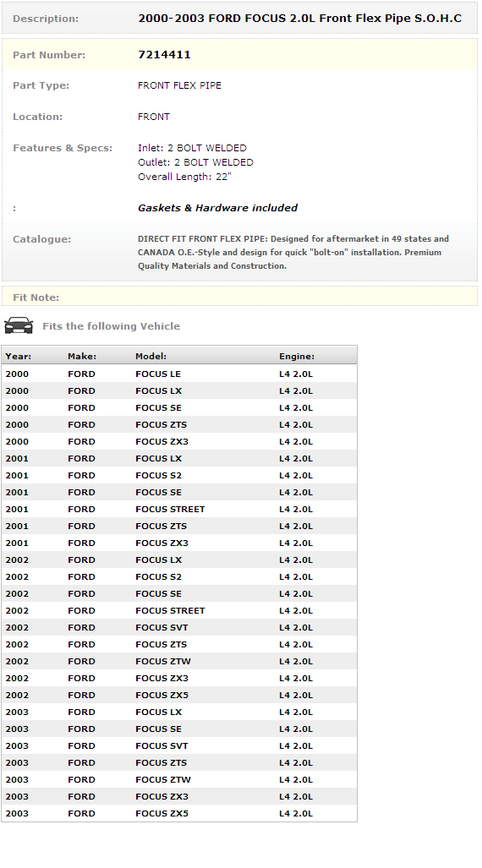
Task: Select the 2000 FOCUS ZTS model cell
Action: (x=162, y=424)
